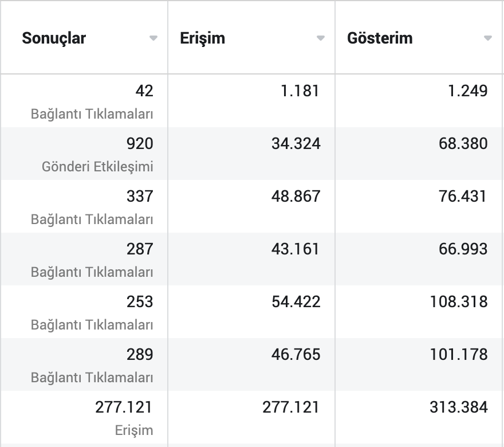This screenshot has width=504, height=447.
Task: Click the 42 Bağlantı Tıklamaları result value
Action: point(145,91)
